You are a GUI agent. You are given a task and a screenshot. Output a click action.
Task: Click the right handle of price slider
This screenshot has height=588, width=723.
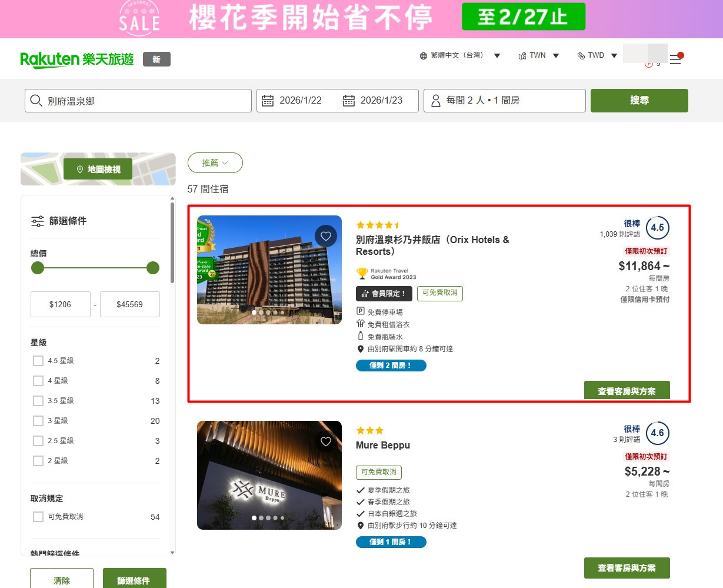pyautogui.click(x=153, y=268)
